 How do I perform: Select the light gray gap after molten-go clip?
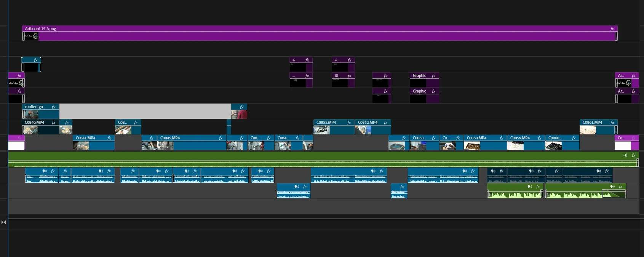click(145, 111)
